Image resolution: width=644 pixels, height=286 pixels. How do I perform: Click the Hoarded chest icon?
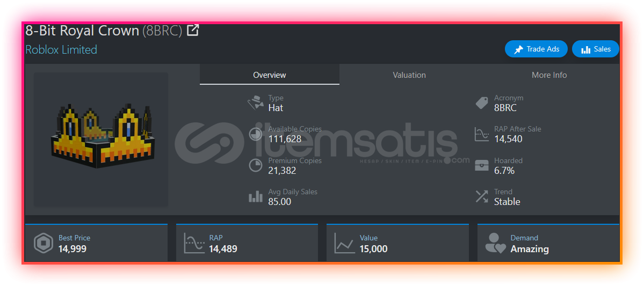[x=482, y=165]
